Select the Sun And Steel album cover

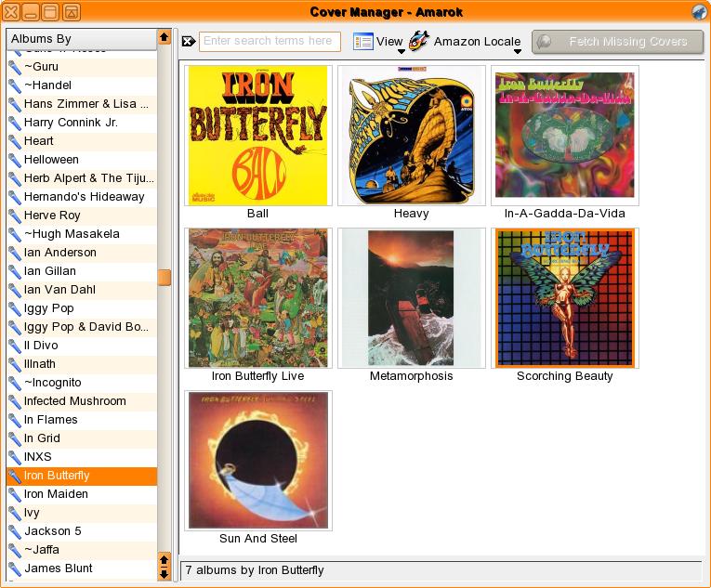point(258,461)
